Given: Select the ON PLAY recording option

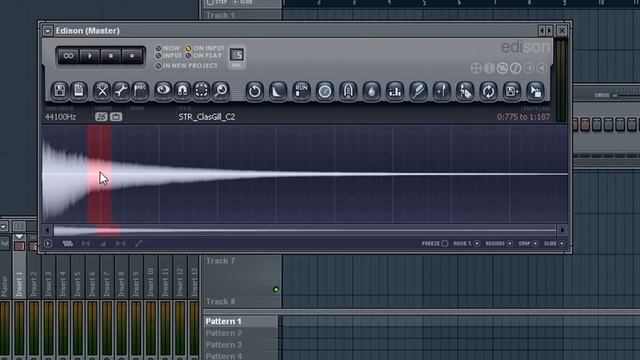Looking at the screenshot, I should (204, 56).
